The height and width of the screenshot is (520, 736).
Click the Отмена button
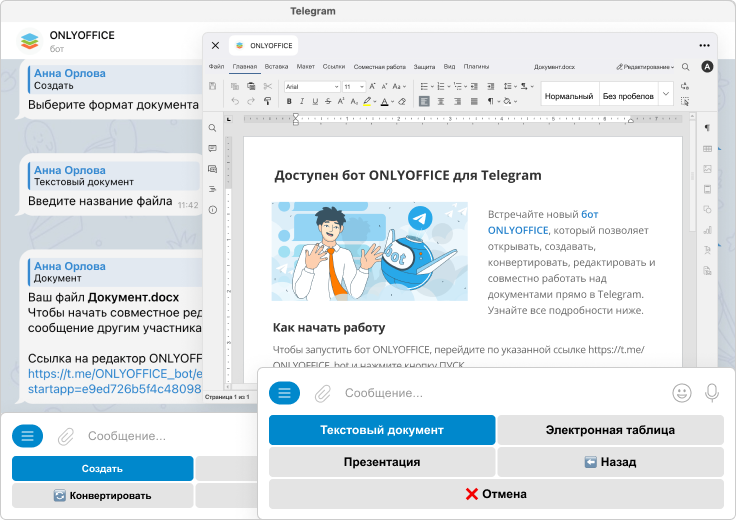click(496, 494)
